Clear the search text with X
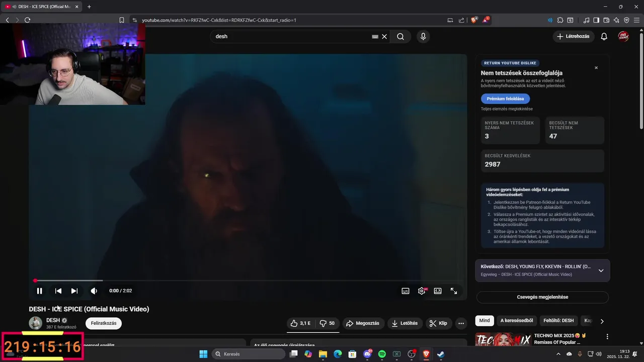The image size is (644, 362). (x=384, y=36)
